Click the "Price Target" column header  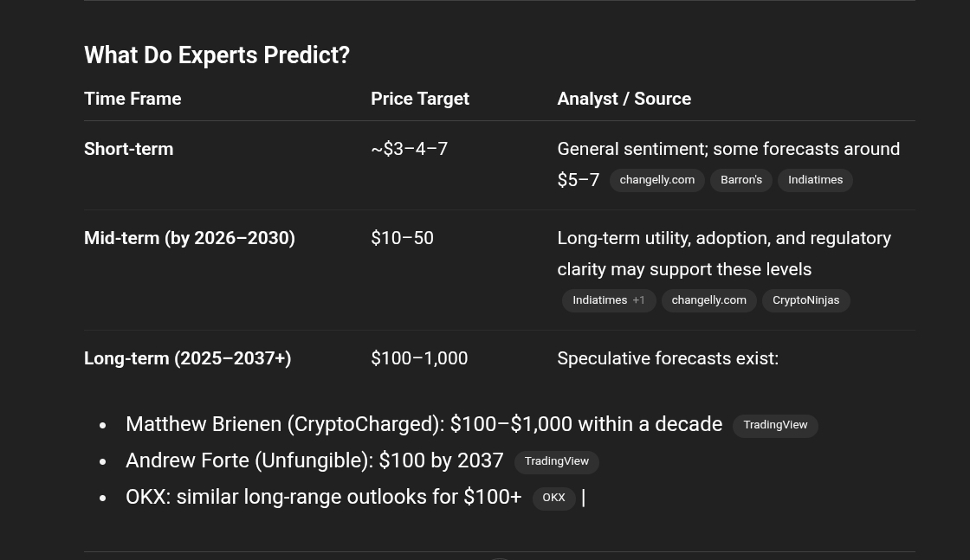point(420,99)
